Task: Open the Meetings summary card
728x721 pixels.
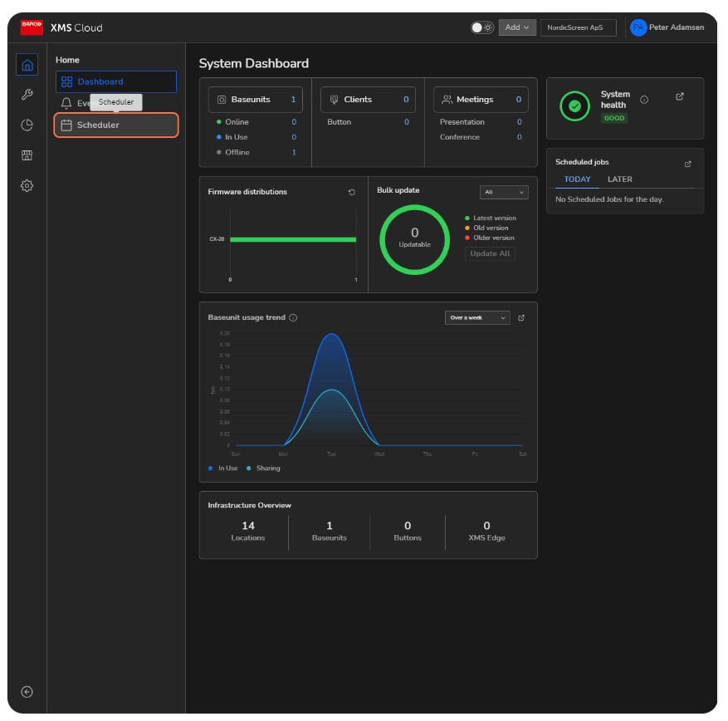Action: [x=481, y=100]
